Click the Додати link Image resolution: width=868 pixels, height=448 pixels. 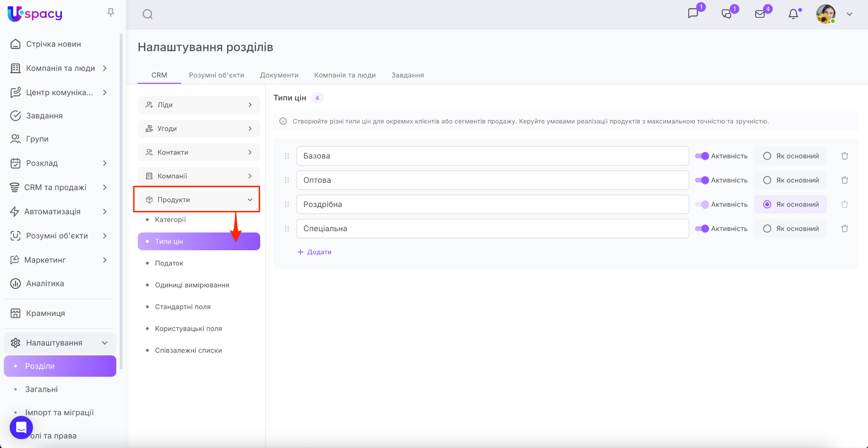coord(314,252)
